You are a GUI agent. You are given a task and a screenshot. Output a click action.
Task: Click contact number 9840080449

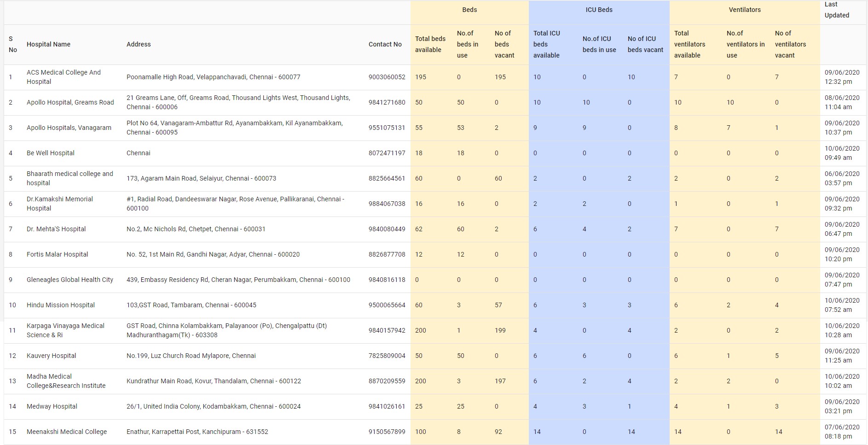click(x=387, y=229)
